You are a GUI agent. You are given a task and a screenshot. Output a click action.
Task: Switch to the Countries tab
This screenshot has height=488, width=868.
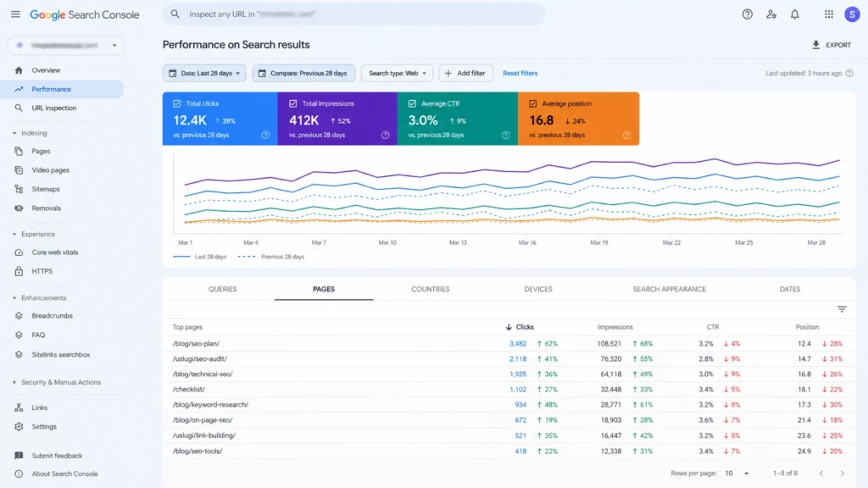430,290
